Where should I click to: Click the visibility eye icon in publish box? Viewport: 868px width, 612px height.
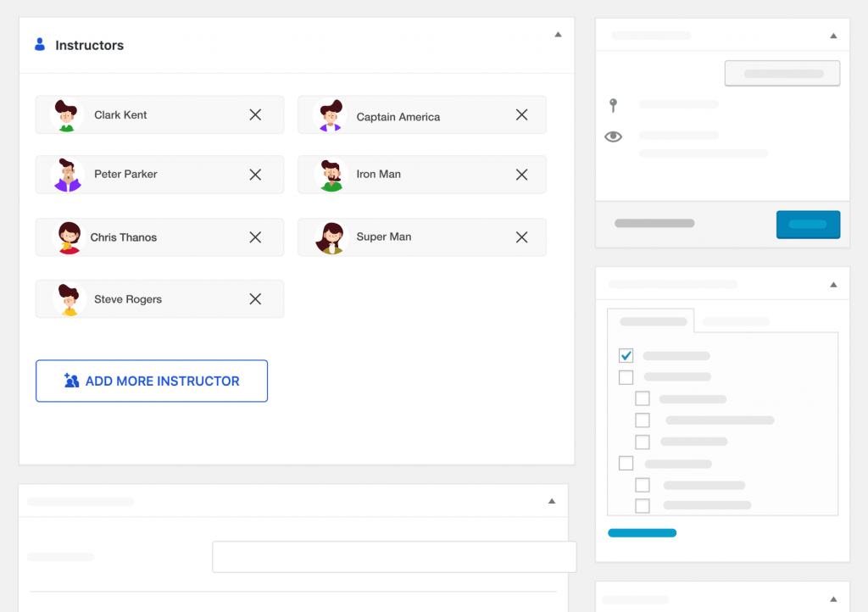613,136
